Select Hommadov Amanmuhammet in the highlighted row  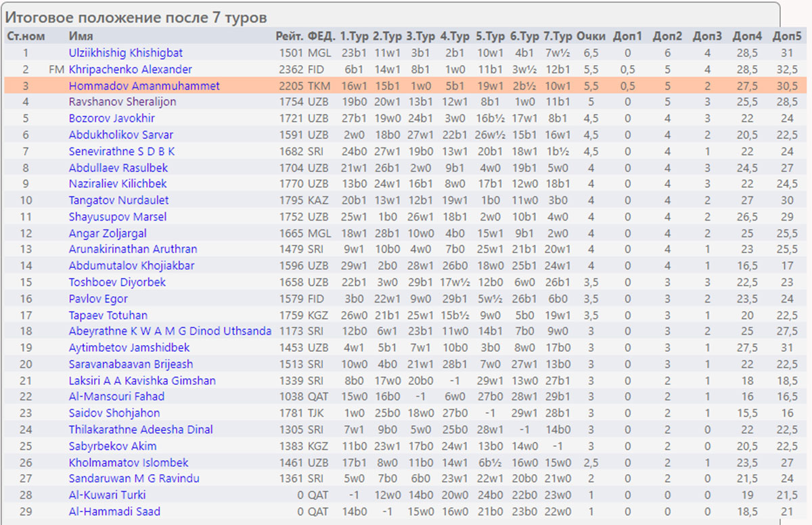(143, 86)
